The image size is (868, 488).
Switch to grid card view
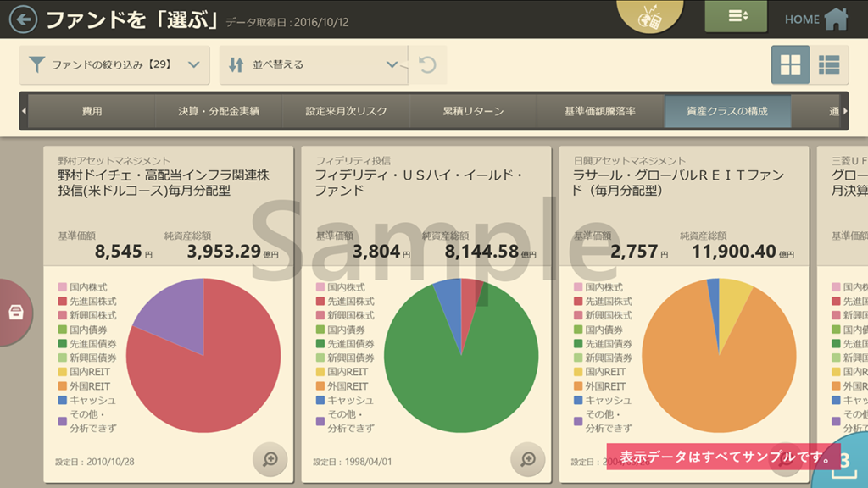tap(791, 64)
